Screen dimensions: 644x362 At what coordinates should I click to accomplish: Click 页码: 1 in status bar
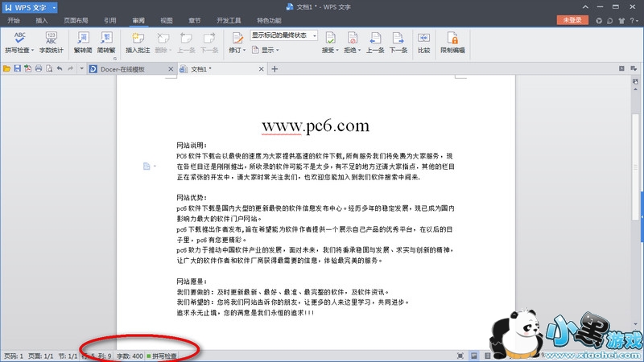(x=14, y=356)
